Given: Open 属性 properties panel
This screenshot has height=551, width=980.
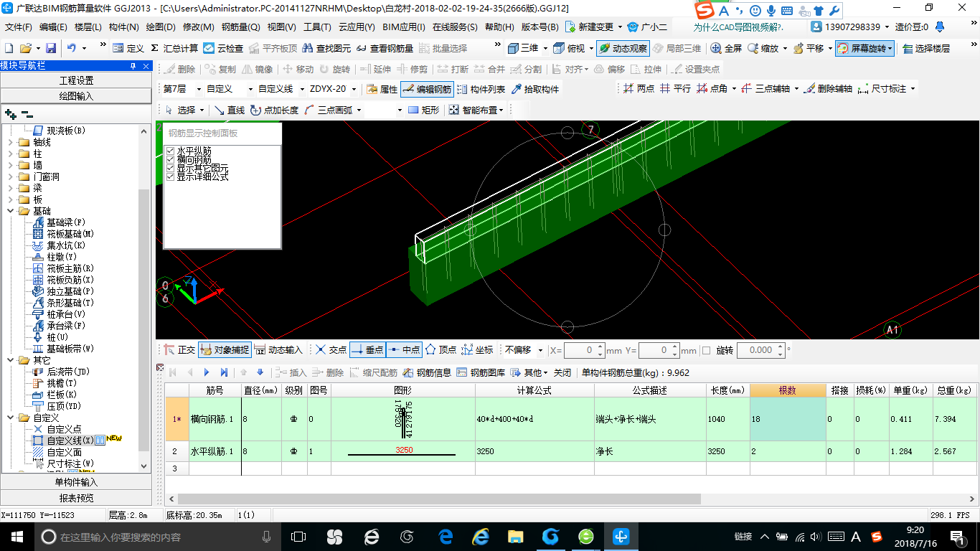Looking at the screenshot, I should 382,89.
